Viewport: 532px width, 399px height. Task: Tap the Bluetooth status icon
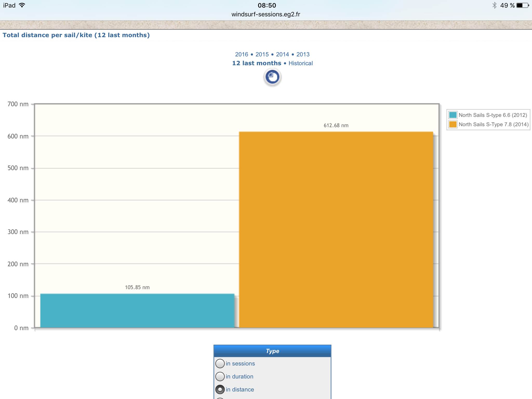pyautogui.click(x=494, y=5)
